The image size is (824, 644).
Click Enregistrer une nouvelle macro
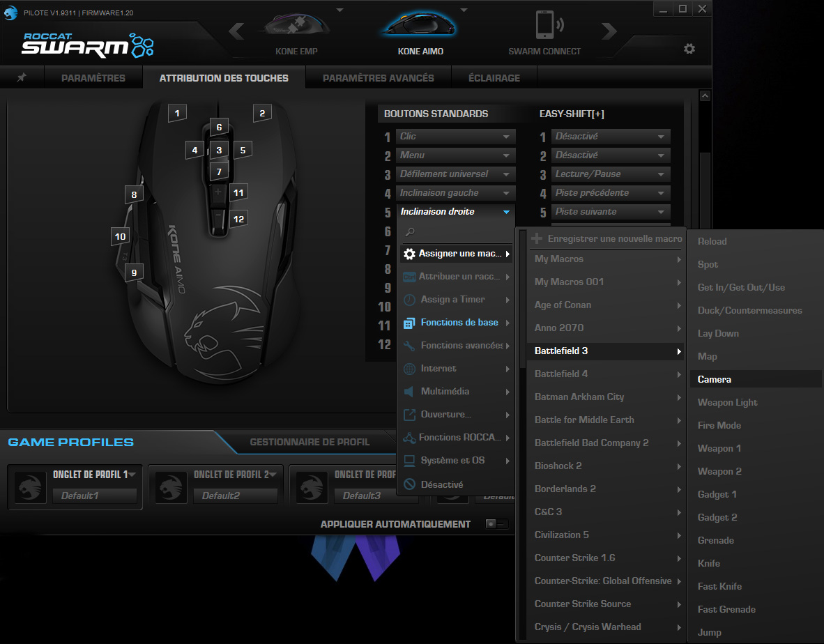tap(606, 239)
